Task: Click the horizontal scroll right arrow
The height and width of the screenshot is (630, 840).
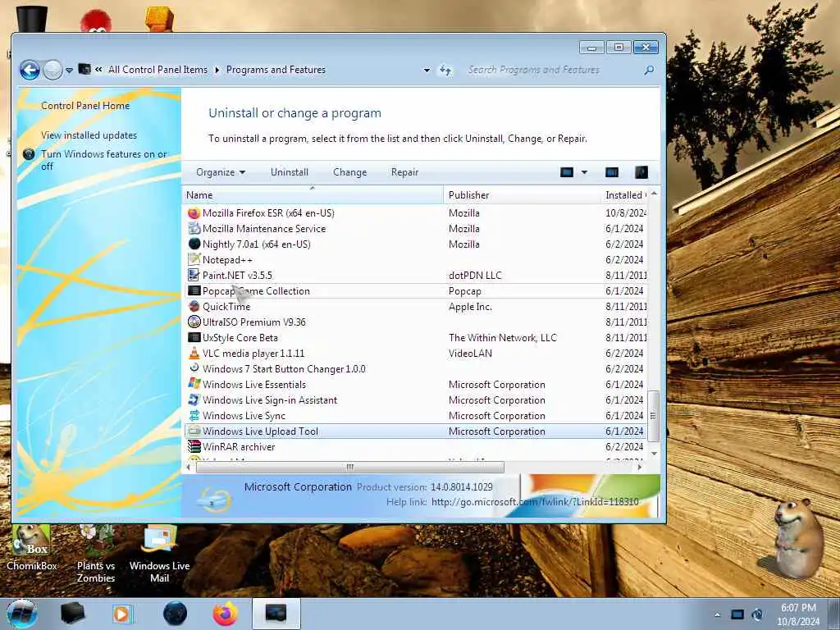Action: [x=640, y=467]
